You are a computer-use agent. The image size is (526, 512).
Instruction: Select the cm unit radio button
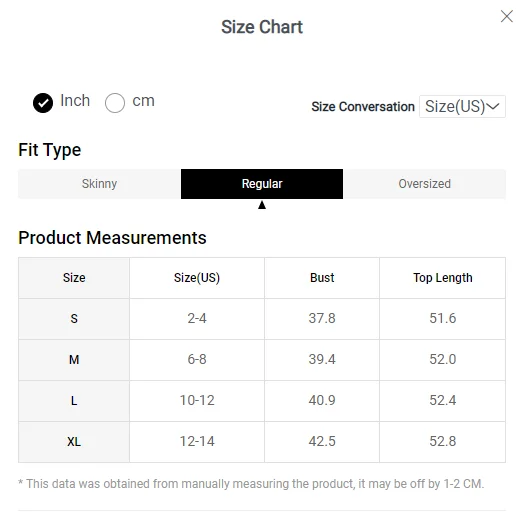tap(115, 103)
